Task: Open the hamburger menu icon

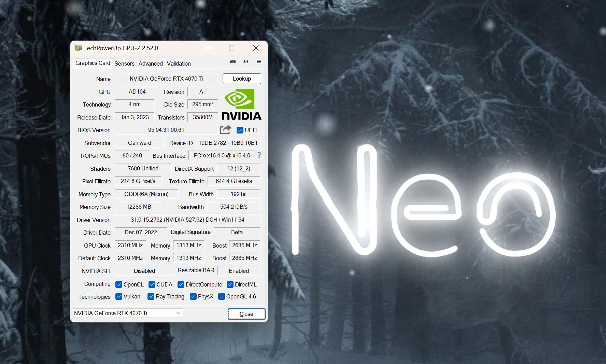Action: [258, 62]
